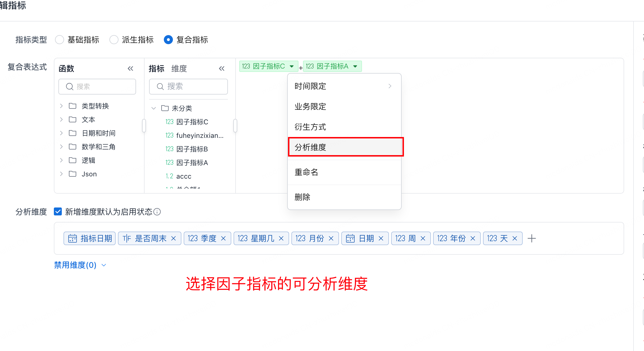Click the 函数 search input field
The image size is (644, 351).
(97, 87)
